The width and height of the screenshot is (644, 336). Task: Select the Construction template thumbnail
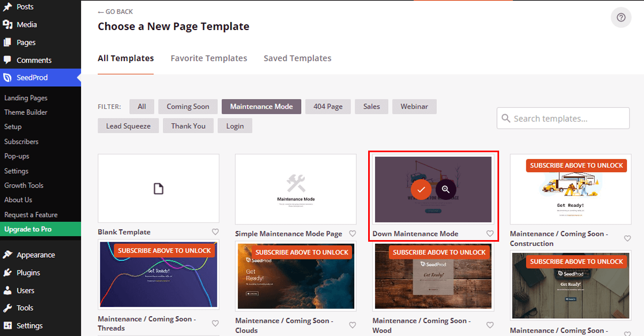click(x=570, y=189)
